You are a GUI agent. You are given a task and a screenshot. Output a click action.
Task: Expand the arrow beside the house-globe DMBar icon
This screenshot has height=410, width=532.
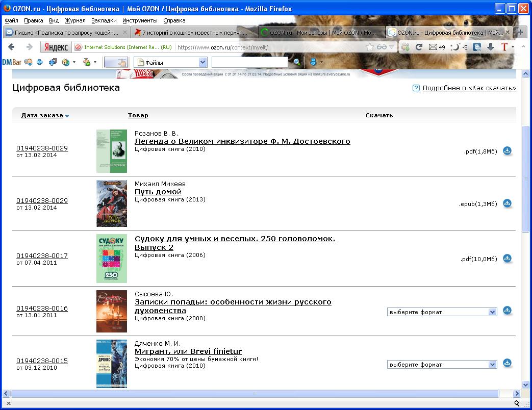tap(74, 62)
